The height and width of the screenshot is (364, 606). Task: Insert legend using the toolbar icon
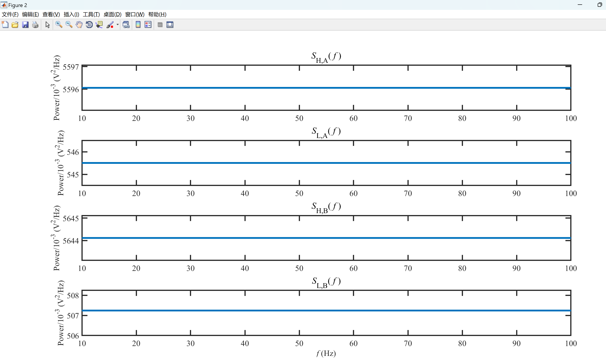point(148,25)
